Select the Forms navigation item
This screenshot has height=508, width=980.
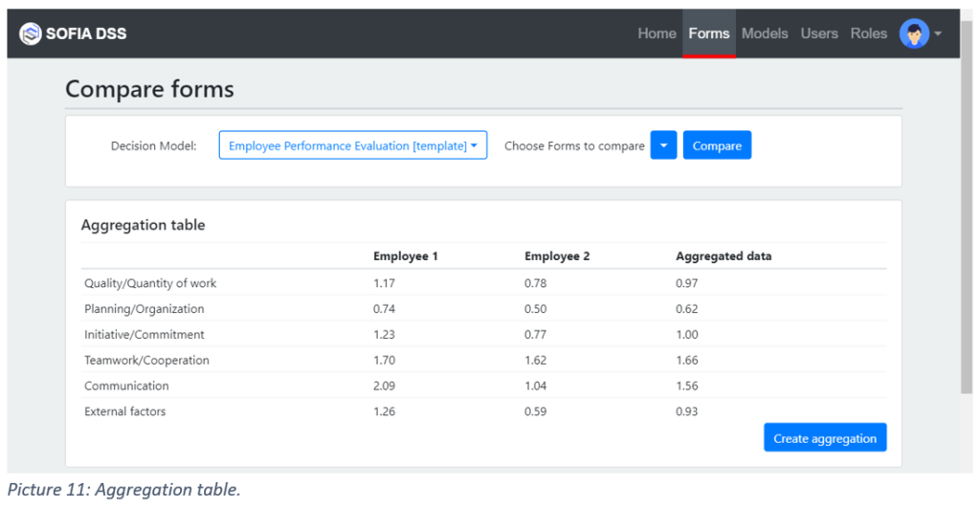point(709,33)
